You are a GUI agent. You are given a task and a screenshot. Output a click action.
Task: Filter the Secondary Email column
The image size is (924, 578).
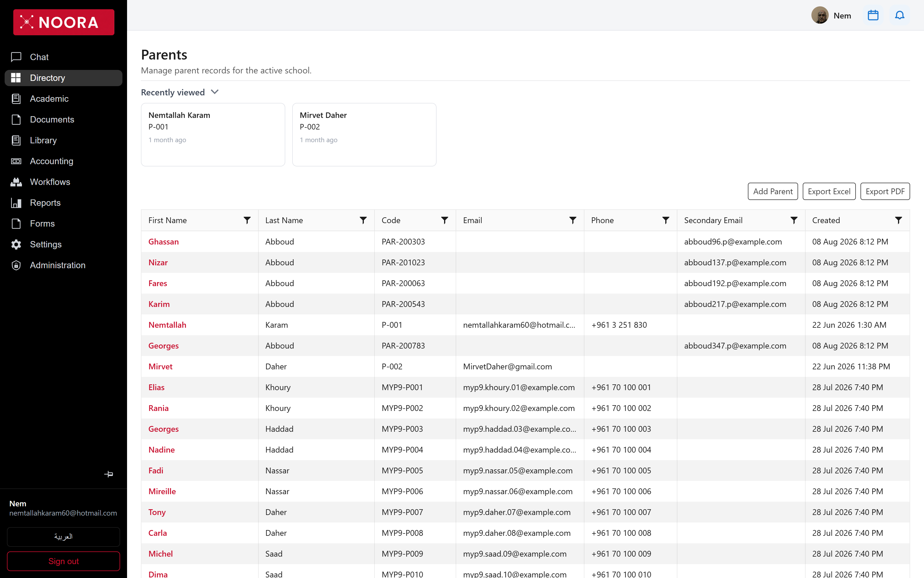794,220
